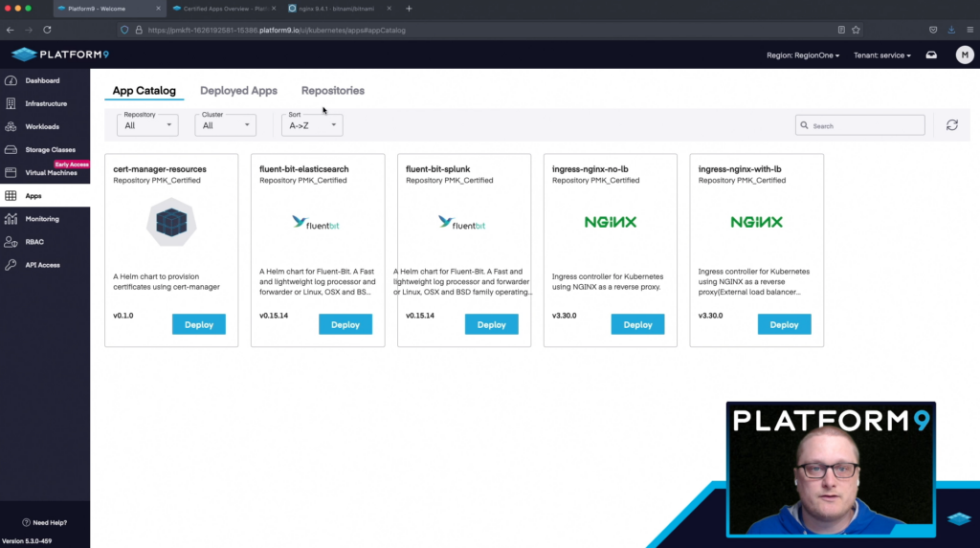Click into the app Search field
This screenshot has width=980, height=548.
860,125
